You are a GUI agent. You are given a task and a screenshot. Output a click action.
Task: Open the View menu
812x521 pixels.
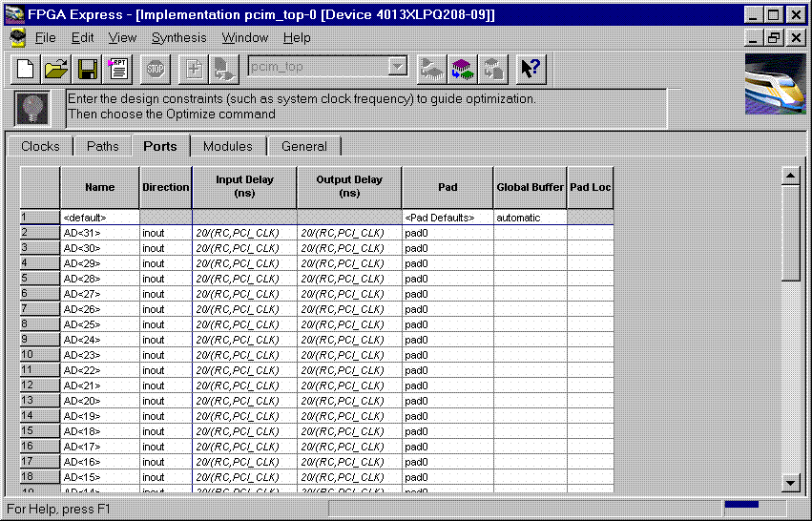coord(122,38)
